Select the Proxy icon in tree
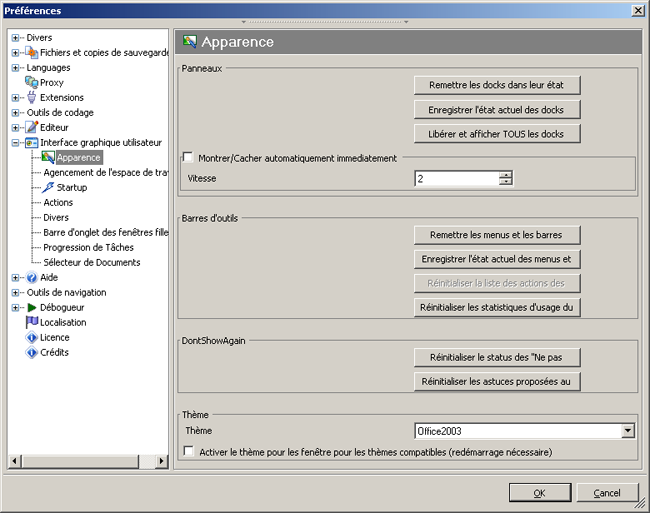Screen dimensions: 650x513 32,82
